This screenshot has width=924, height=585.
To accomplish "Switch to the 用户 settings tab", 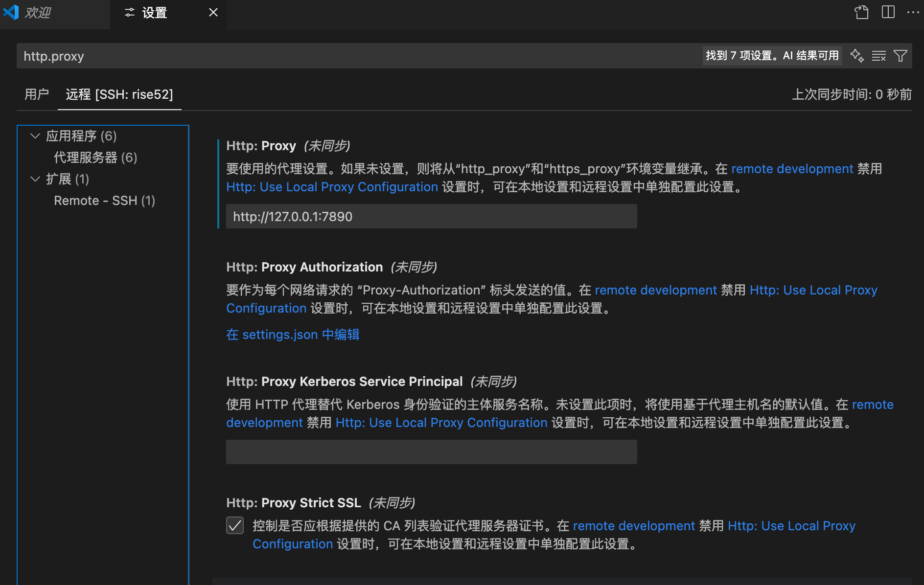I will coord(36,94).
